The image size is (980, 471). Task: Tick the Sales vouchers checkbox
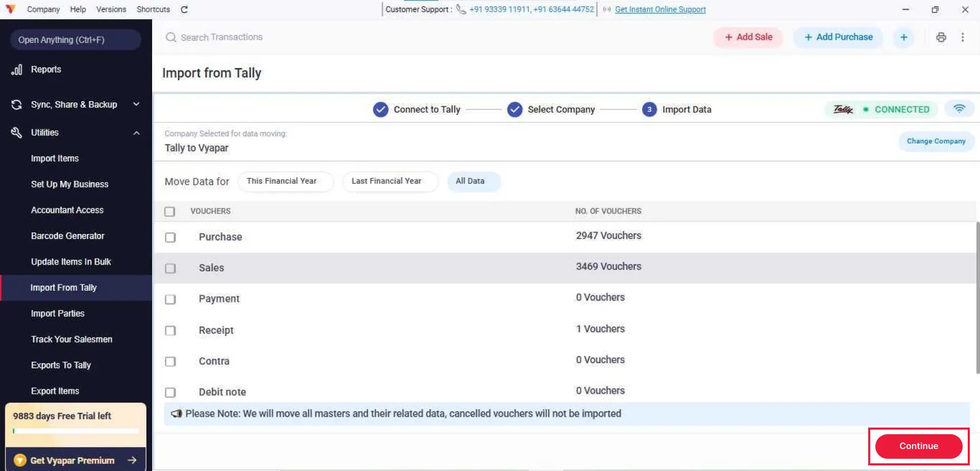(170, 268)
